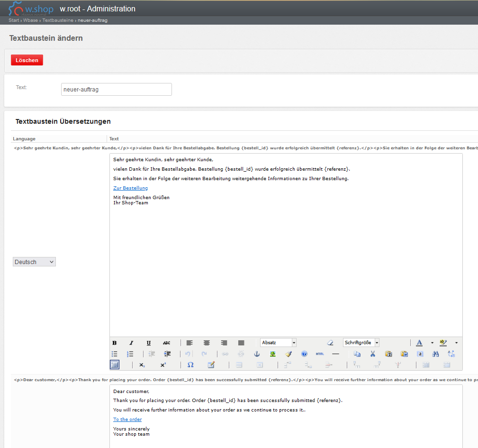Insert an image with the tree icon
The image size is (478, 448).
pos(273,354)
